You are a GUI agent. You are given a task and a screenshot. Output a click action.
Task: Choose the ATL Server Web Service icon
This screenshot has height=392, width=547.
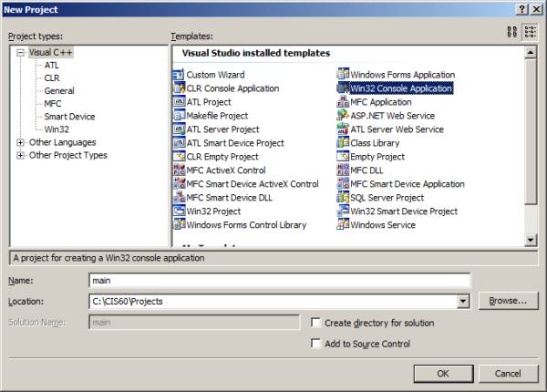pyautogui.click(x=343, y=129)
